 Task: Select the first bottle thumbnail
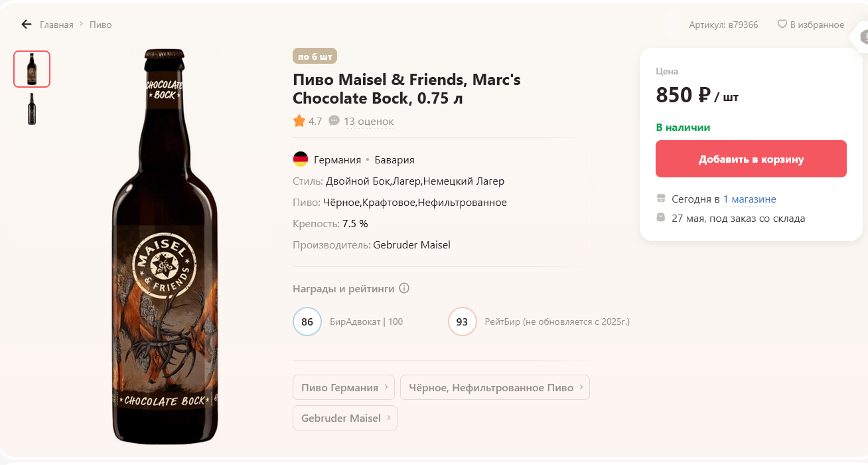pyautogui.click(x=32, y=69)
